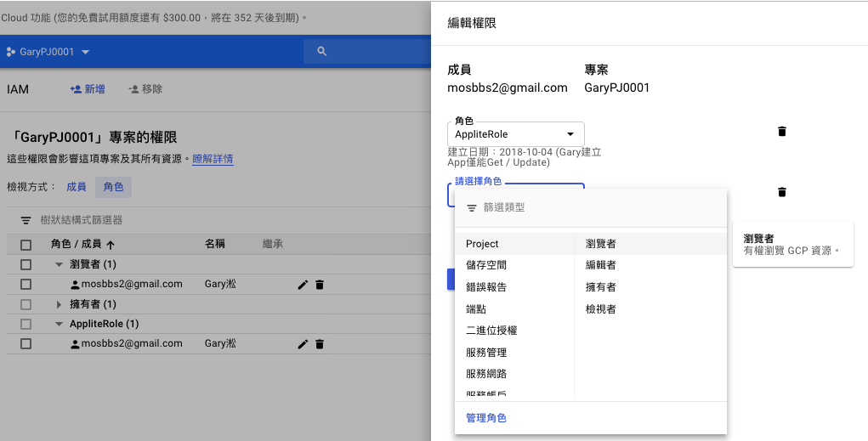Select the 儲存空間 category

tap(514, 265)
